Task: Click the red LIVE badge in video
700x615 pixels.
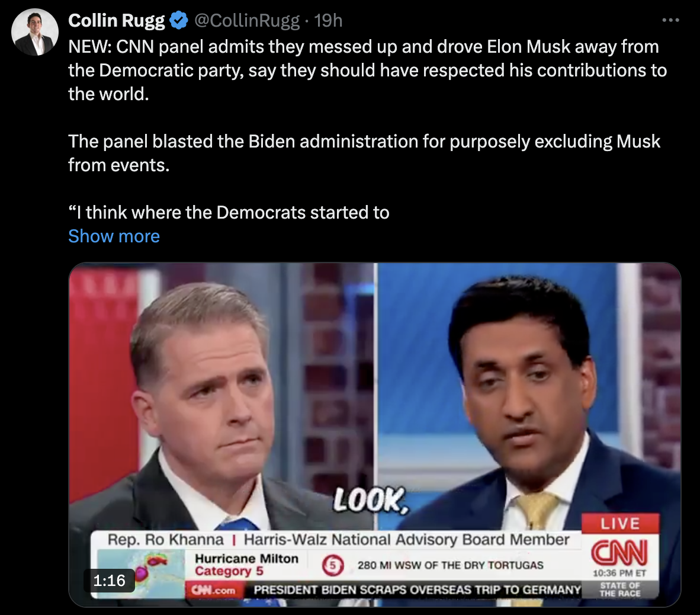Action: 620,523
